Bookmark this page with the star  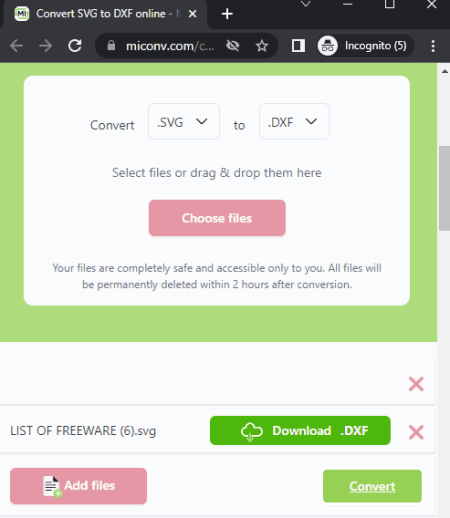[x=262, y=46]
